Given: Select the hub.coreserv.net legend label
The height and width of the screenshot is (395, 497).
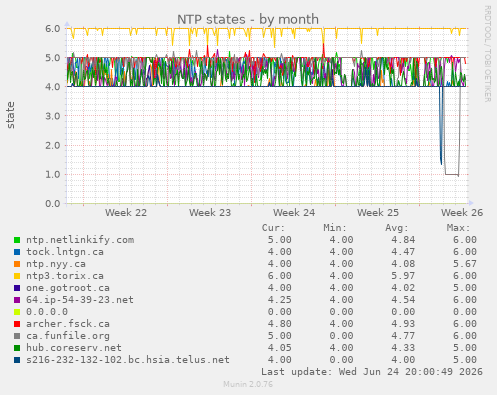Looking at the screenshot, I should pyautogui.click(x=74, y=348).
